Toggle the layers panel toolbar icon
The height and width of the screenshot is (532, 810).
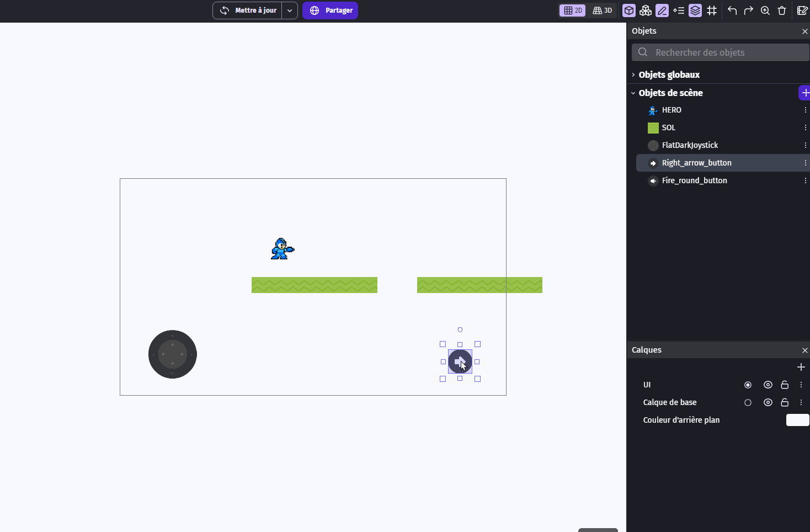click(695, 10)
